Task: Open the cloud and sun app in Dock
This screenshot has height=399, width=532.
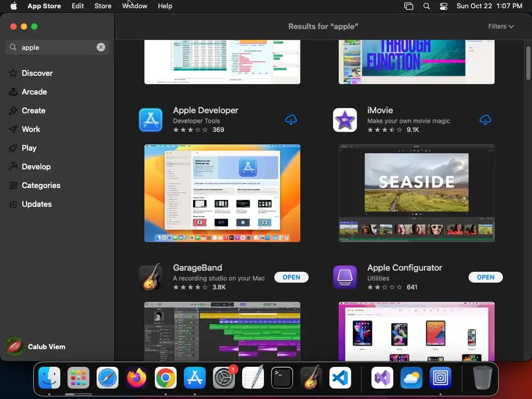Action: 411,378
